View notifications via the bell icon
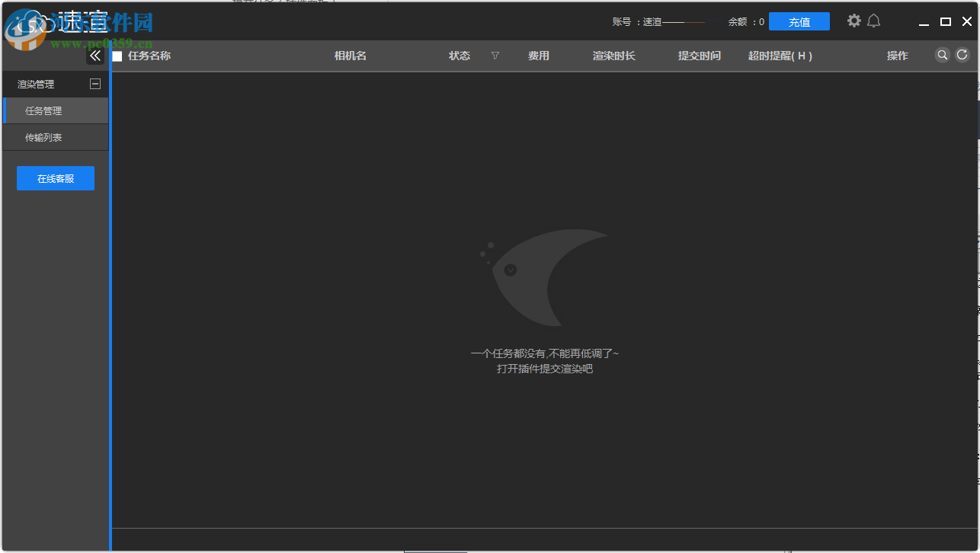The height and width of the screenshot is (553, 980). click(x=873, y=21)
